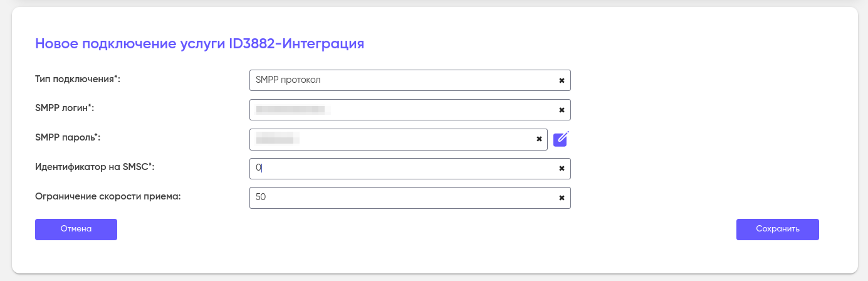868x281 pixels.
Task: Clear the SMPP пароль field using its X icon
Action: click(539, 139)
